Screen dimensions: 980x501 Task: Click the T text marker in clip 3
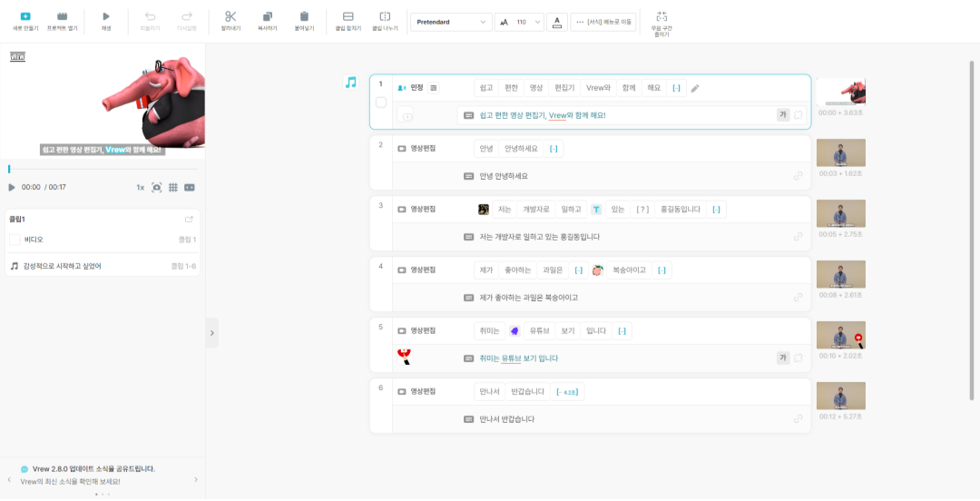pos(596,210)
